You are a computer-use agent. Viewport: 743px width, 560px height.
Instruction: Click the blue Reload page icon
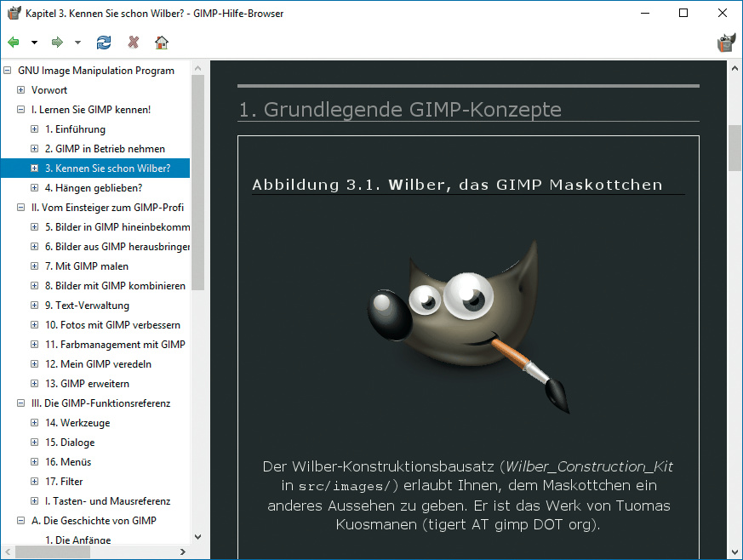104,43
